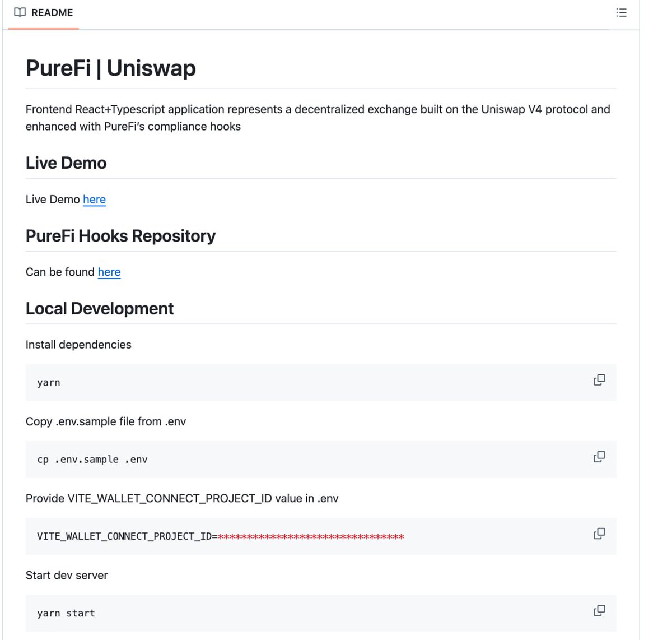Click the 'Frontend React+Typescript application' description paragraph
This screenshot has width=672, height=640.
[318, 118]
